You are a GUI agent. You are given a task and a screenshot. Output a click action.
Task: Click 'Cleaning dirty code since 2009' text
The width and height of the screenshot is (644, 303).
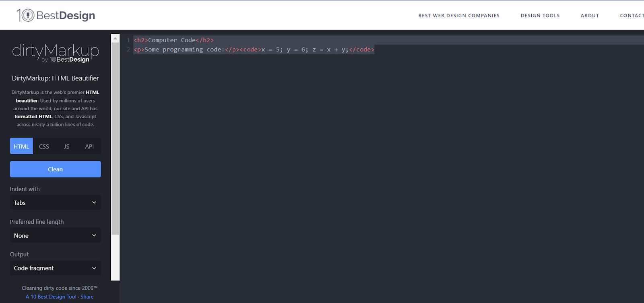[60, 288]
